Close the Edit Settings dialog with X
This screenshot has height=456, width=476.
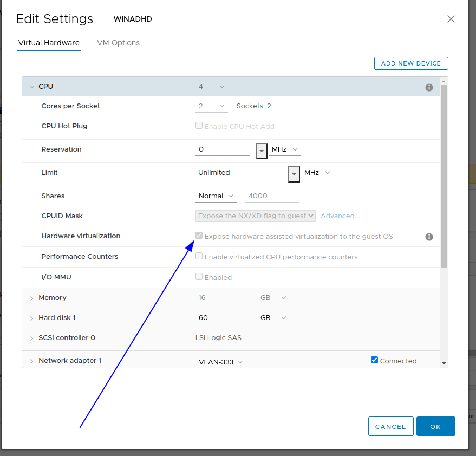tap(451, 19)
